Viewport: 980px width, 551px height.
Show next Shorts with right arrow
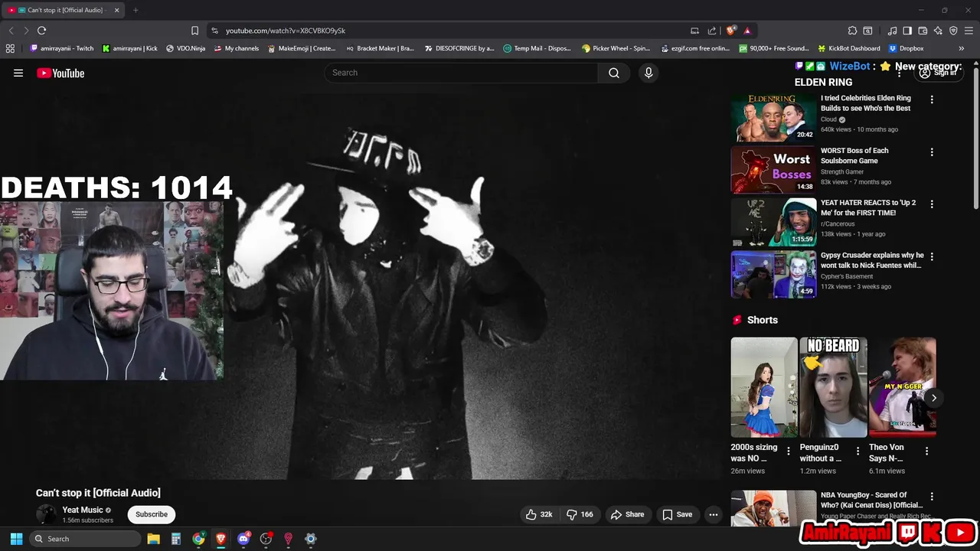[x=933, y=398]
